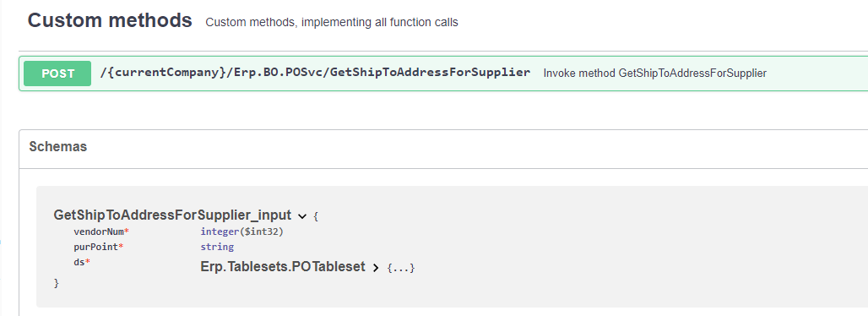Click the opening brace after the input chevron
The image size is (868, 316).
pos(316,216)
